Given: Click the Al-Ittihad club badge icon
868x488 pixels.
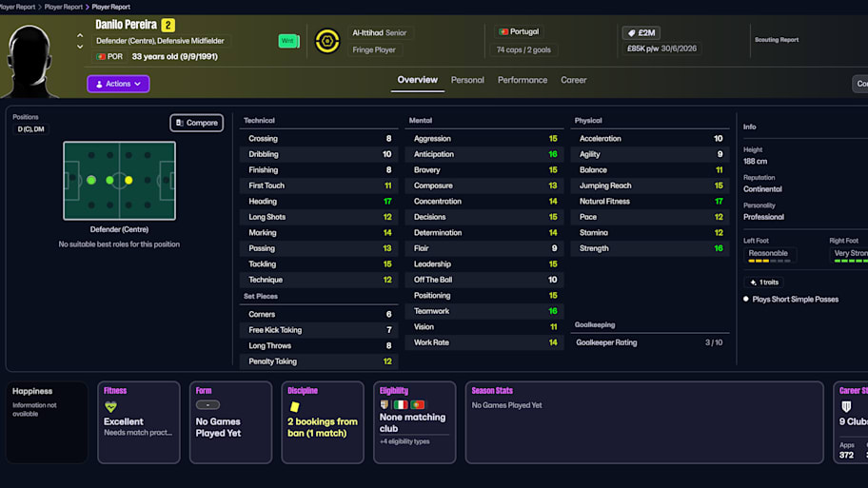Looking at the screenshot, I should [x=327, y=41].
